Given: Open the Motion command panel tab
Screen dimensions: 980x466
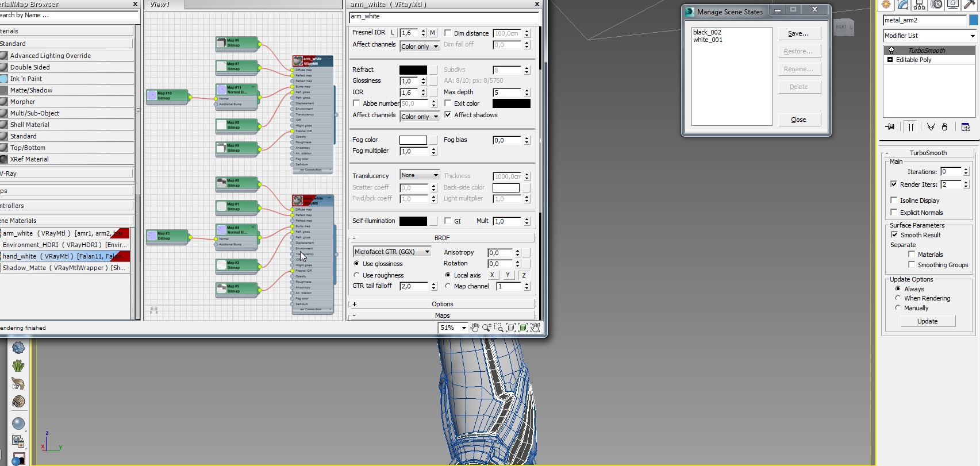Looking at the screenshot, I should pyautogui.click(x=937, y=5).
